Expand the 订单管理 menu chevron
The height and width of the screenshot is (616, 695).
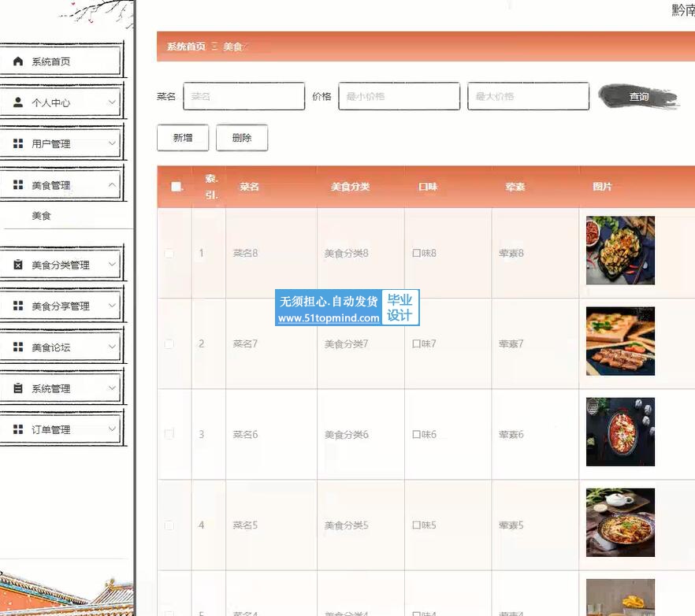click(112, 429)
